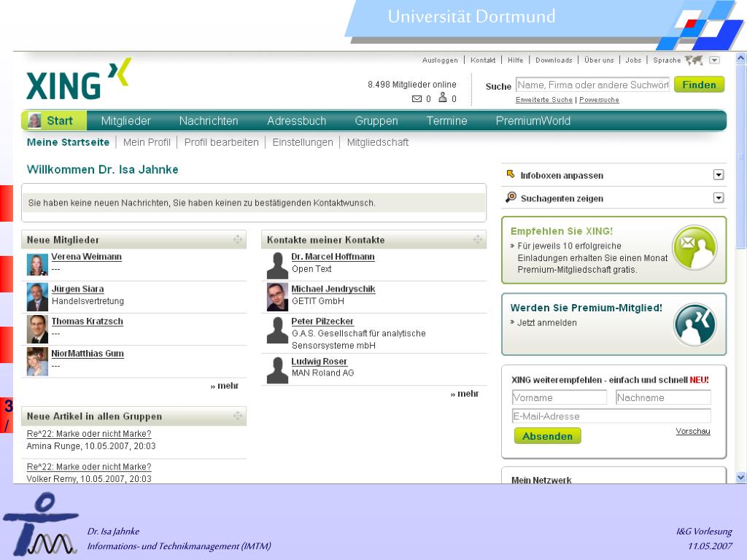747x560 pixels.
Task: Click the Premium-Mitglied round icon
Action: click(x=695, y=324)
